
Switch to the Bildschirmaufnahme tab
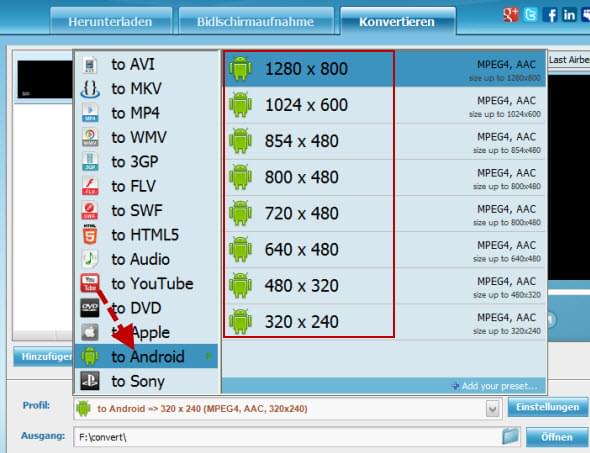(x=256, y=21)
